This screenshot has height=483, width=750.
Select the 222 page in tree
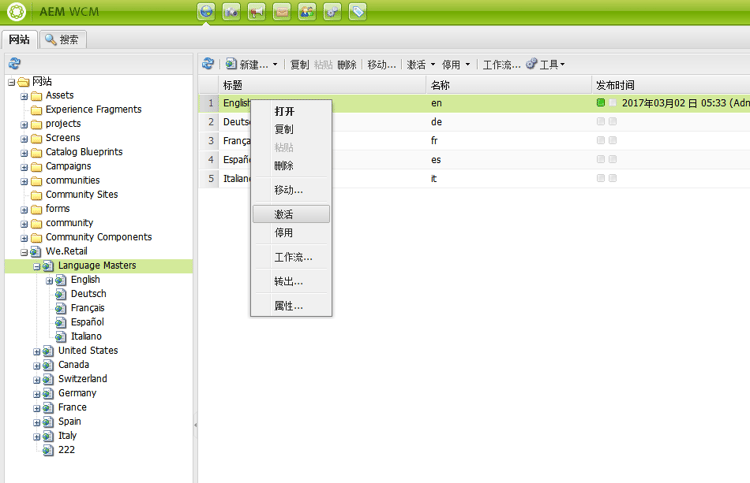pos(66,450)
